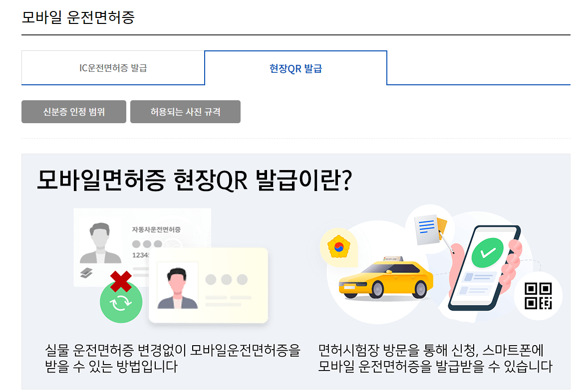577x392 pixels.
Task: Click the gray 자동차운전면허증 card image
Action: point(142,247)
